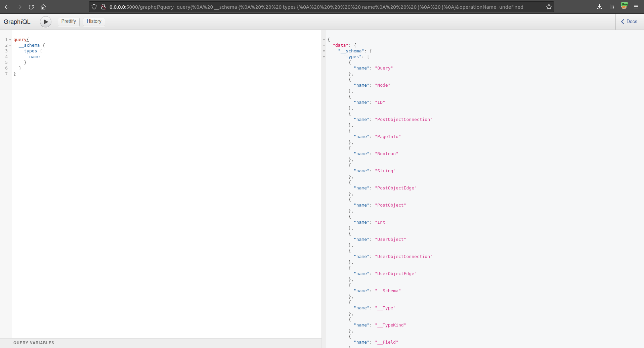Viewport: 644px width, 348px height.
Task: Open the browser downloads panel
Action: [599, 7]
